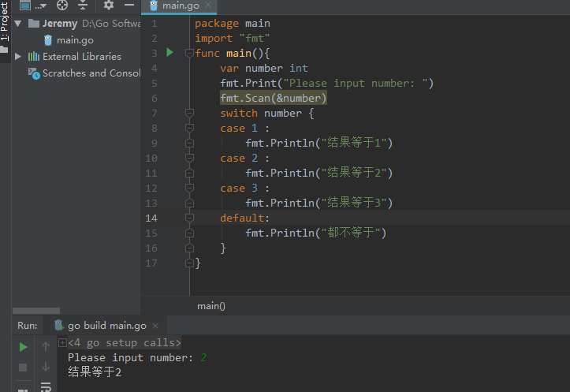This screenshot has width=570, height=392.
Task: Click 'var number int' declaration
Action: click(x=264, y=69)
